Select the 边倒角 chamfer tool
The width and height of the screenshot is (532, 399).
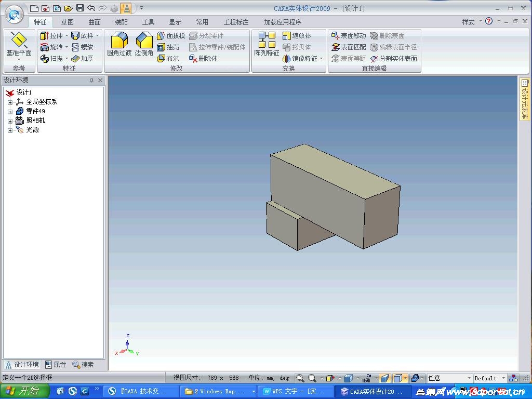(x=144, y=45)
